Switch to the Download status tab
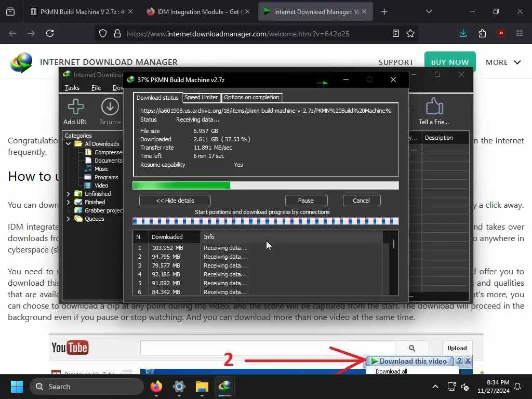Viewport: 532px width, 399px height. 157,97
